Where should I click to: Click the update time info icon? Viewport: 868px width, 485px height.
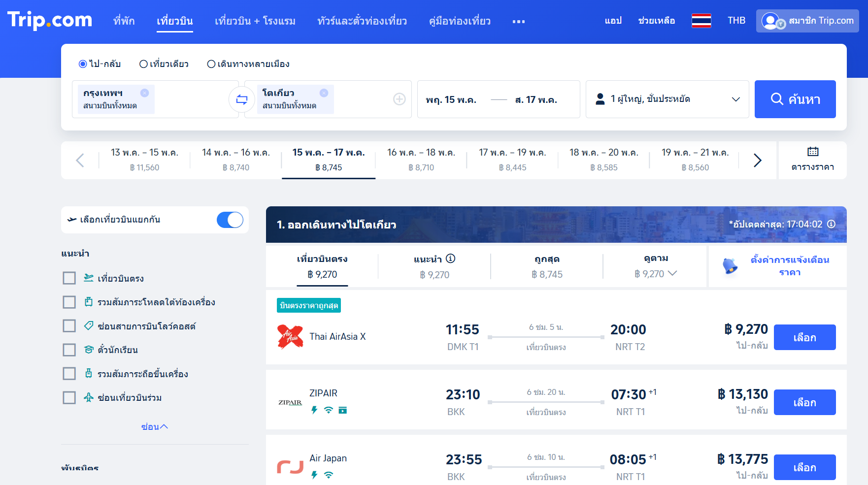pos(832,224)
